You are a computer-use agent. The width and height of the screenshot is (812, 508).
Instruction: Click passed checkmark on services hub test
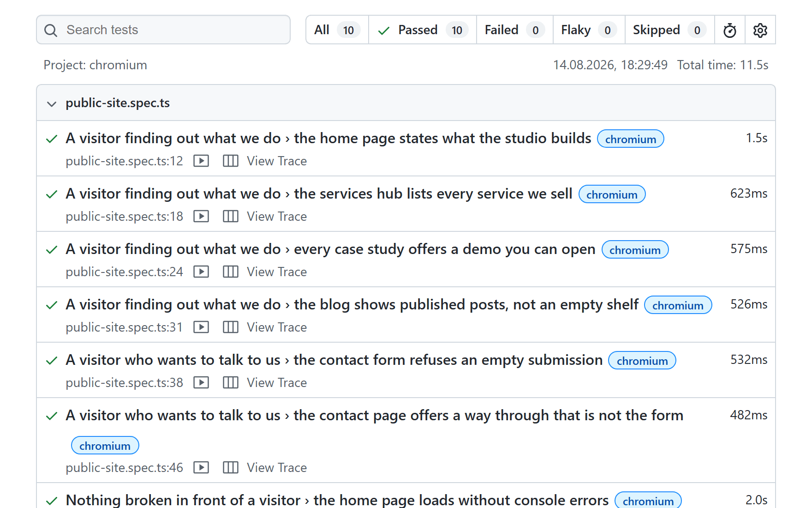(52, 194)
